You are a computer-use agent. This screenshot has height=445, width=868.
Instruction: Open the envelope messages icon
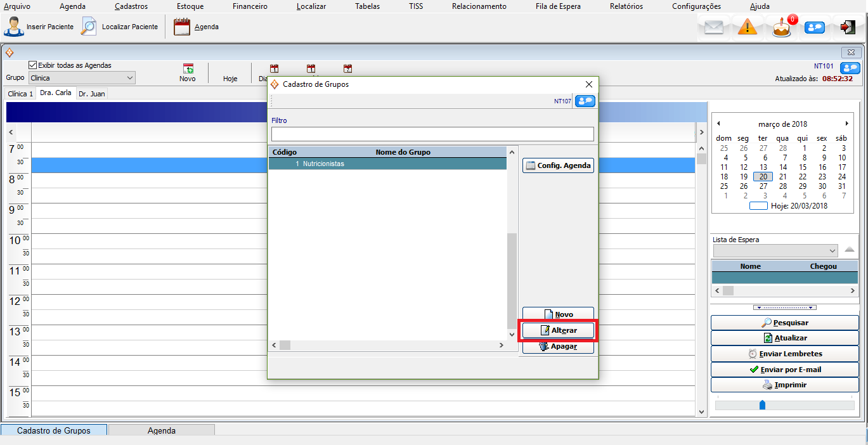714,27
